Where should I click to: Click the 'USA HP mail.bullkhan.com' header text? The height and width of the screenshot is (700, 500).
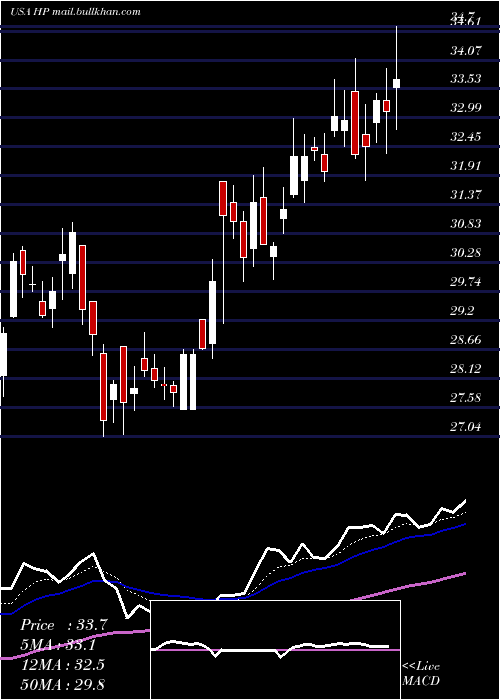coord(75,11)
